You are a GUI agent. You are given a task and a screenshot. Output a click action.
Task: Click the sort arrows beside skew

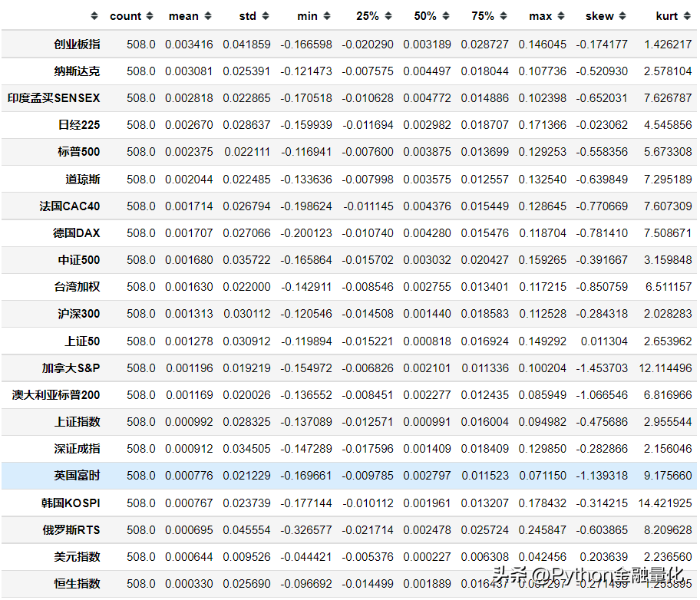coord(622,16)
